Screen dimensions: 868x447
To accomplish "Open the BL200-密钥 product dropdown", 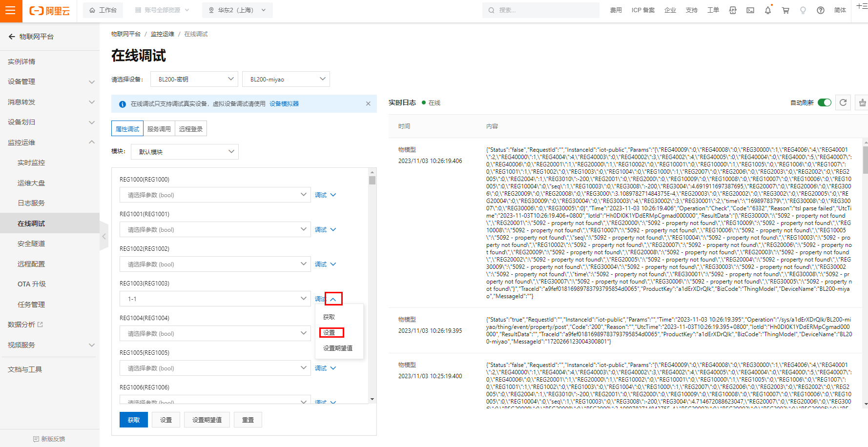I will pyautogui.click(x=194, y=79).
